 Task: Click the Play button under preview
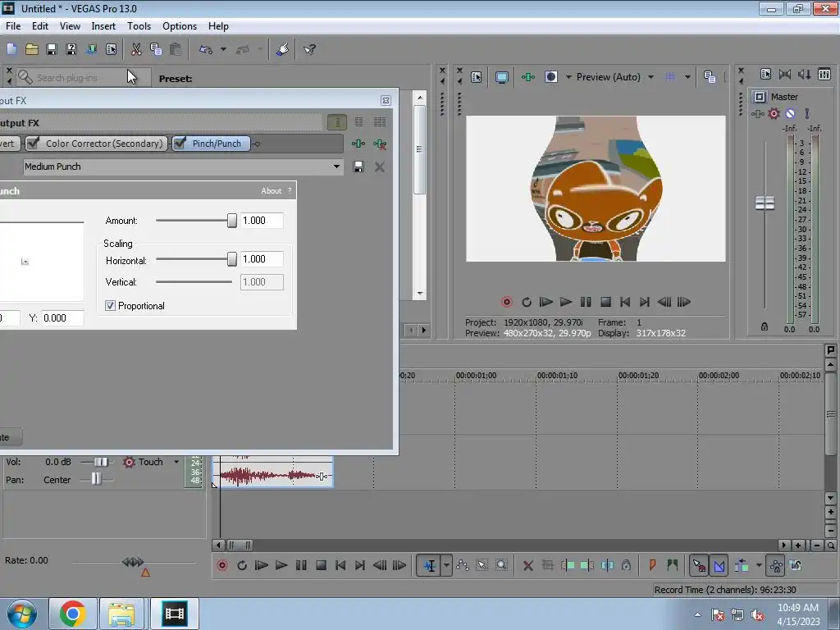(x=566, y=302)
